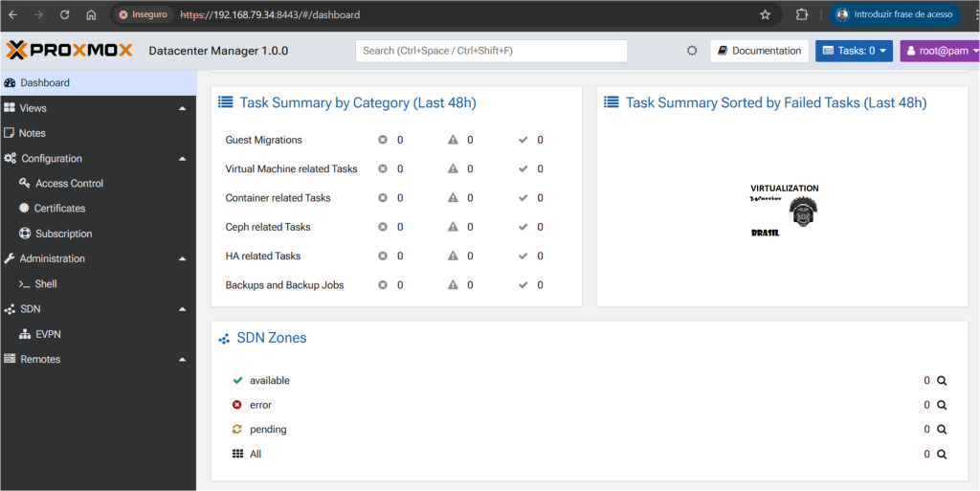The width and height of the screenshot is (980, 491).
Task: Click magnifier icon for available SDN zones
Action: [x=942, y=381]
